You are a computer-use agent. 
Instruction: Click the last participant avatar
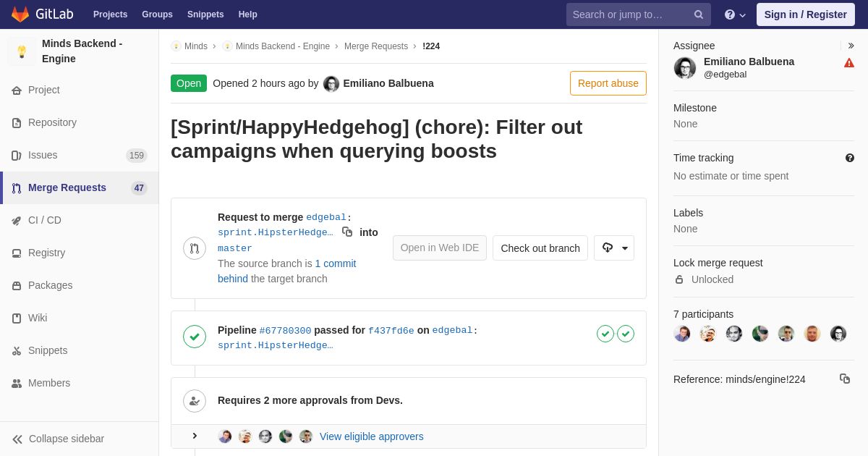(x=838, y=334)
